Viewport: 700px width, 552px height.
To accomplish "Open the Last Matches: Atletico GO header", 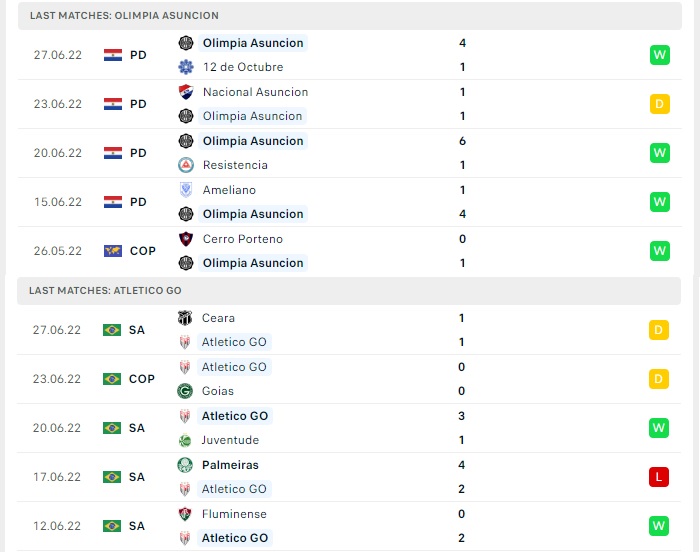I will click(349, 291).
